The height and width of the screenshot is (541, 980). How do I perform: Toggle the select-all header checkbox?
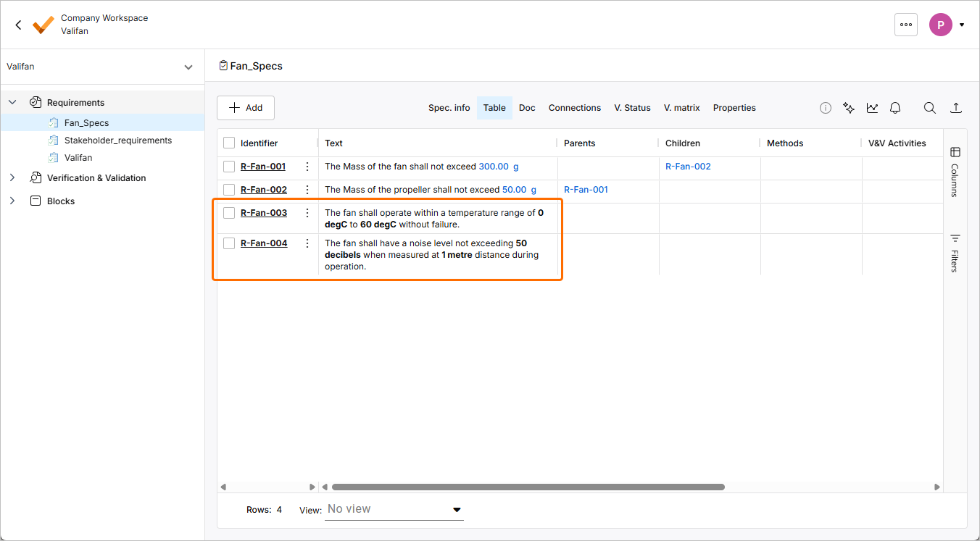click(x=229, y=143)
